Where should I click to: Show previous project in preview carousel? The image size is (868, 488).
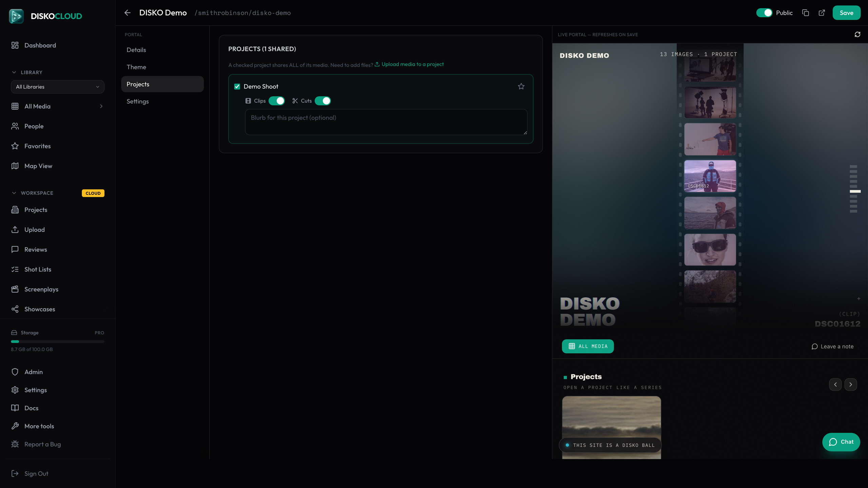(835, 385)
